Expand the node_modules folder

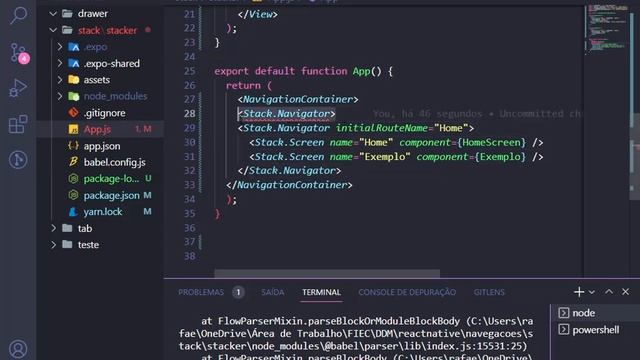pyautogui.click(x=60, y=96)
